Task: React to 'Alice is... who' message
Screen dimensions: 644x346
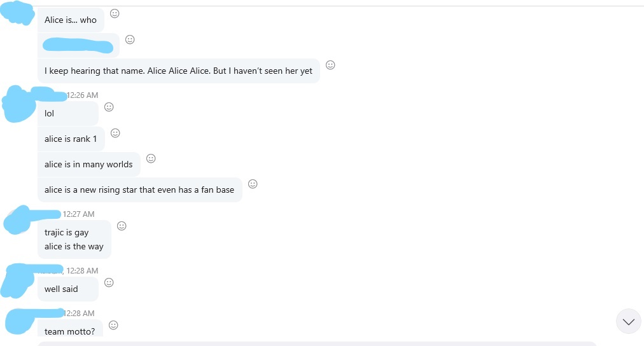Action: pyautogui.click(x=115, y=13)
